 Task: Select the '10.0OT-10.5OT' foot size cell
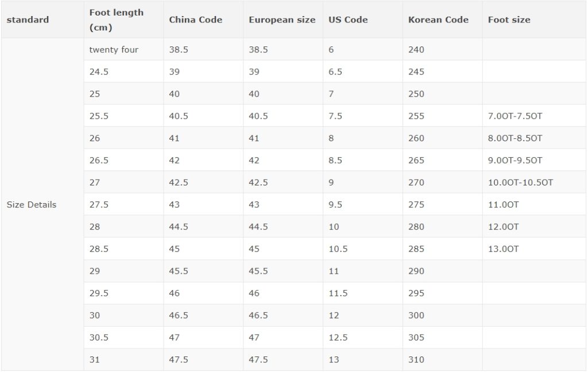[534, 182]
